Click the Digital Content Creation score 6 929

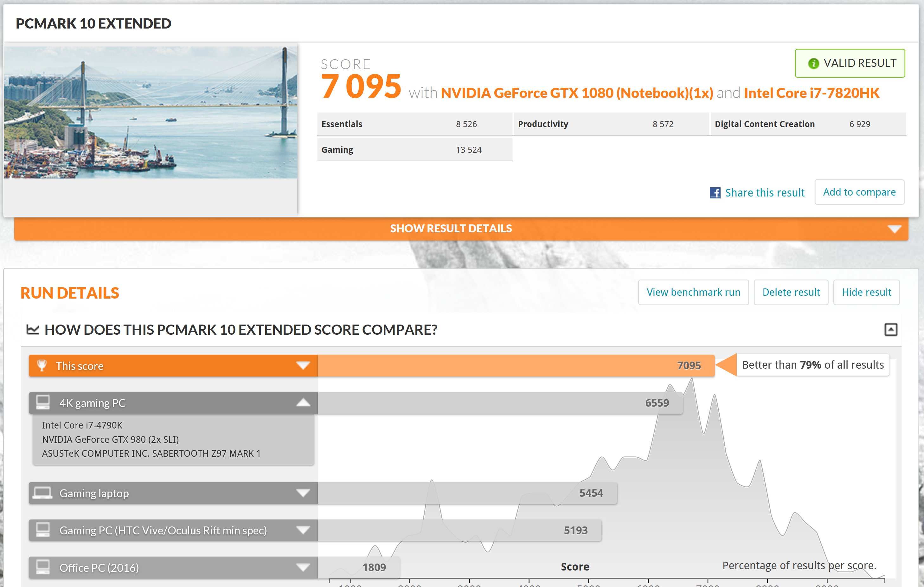coord(860,124)
